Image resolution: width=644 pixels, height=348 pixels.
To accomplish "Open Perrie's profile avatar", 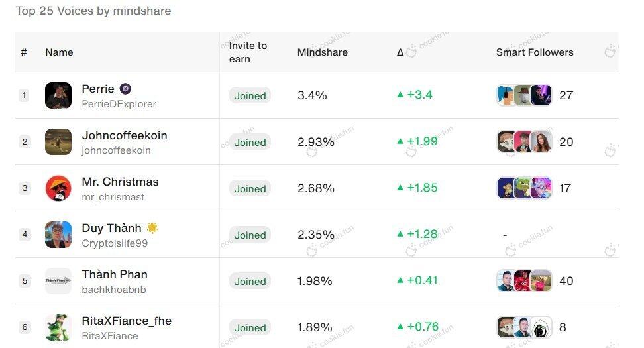I will pyautogui.click(x=58, y=95).
